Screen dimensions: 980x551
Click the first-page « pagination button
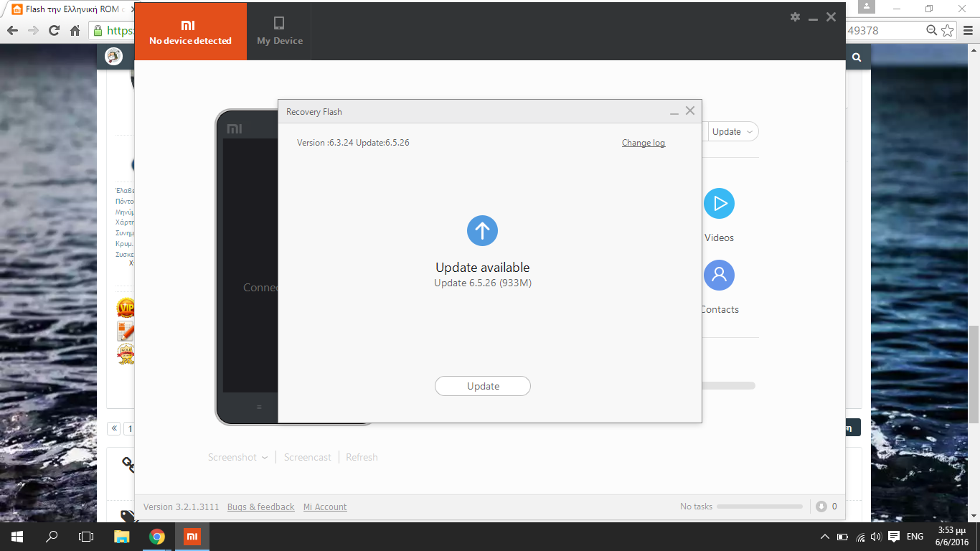pos(113,428)
